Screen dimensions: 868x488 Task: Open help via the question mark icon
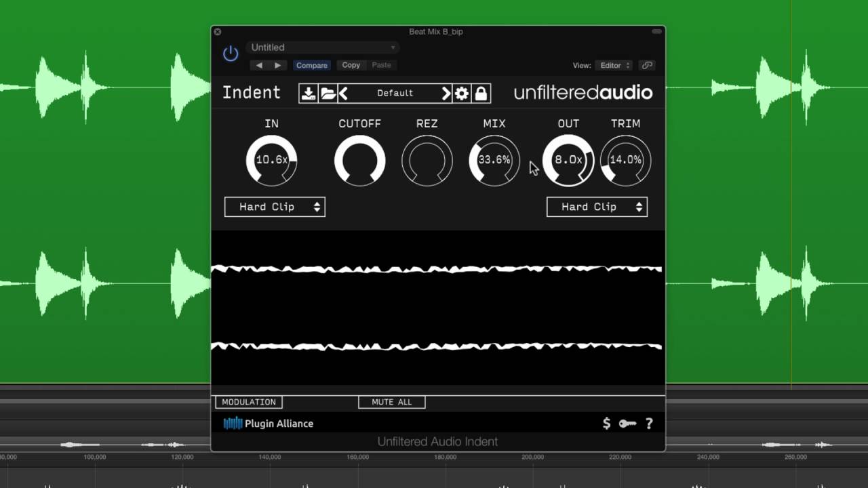point(648,423)
